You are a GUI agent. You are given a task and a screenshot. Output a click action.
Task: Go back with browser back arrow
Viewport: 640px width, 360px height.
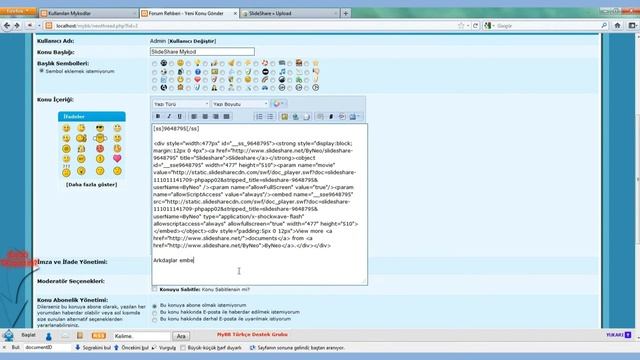(x=7, y=25)
